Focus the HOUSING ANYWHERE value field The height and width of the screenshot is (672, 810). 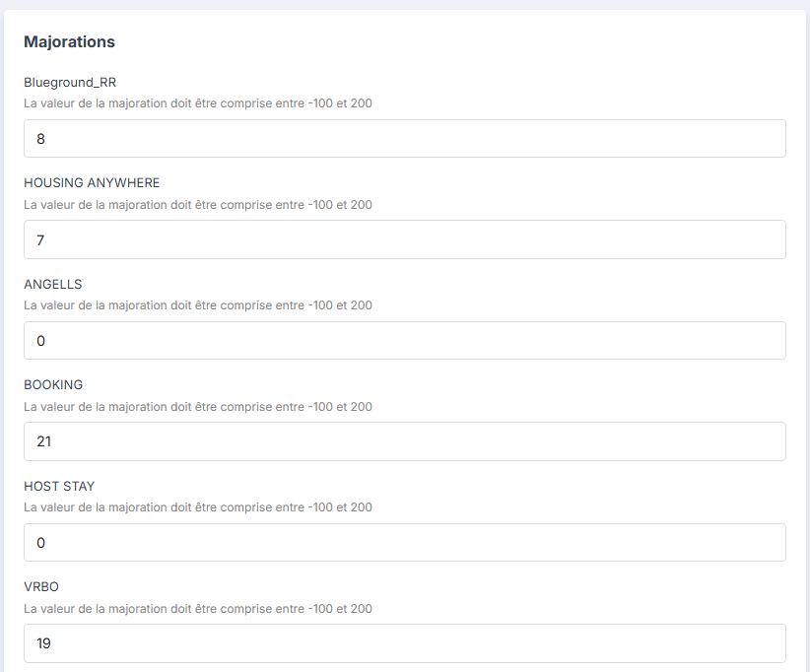pyautogui.click(x=404, y=239)
